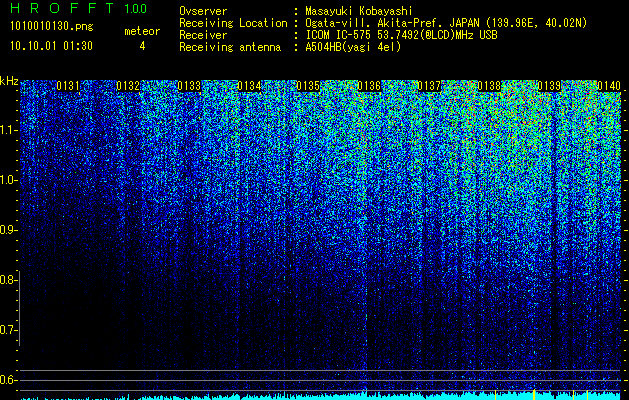Screen dimensions: 629x400
Task: Click the 0.7 kHz axis label
Action: (x=8, y=330)
